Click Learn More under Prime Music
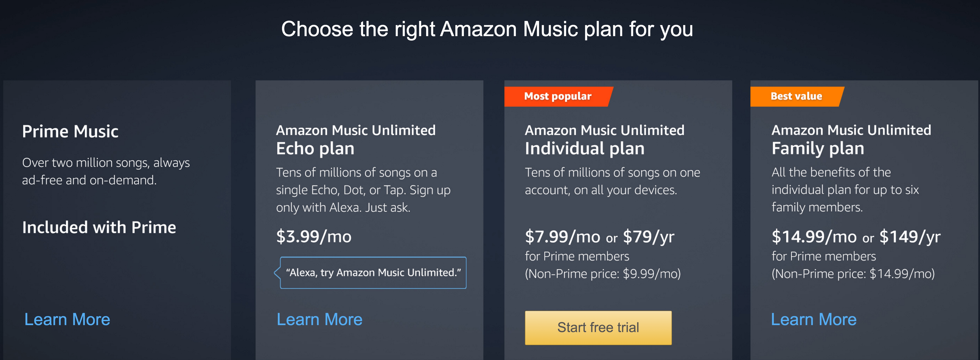This screenshot has width=980, height=360. click(67, 319)
